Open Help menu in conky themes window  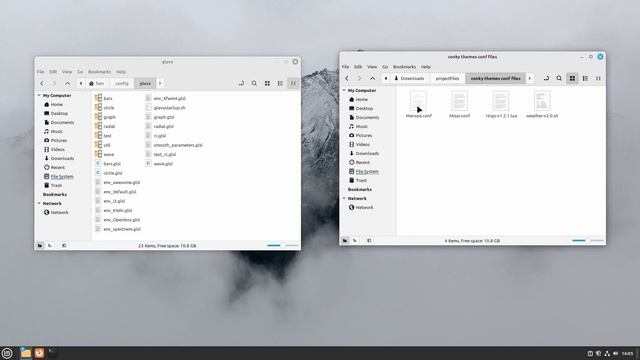coord(426,67)
